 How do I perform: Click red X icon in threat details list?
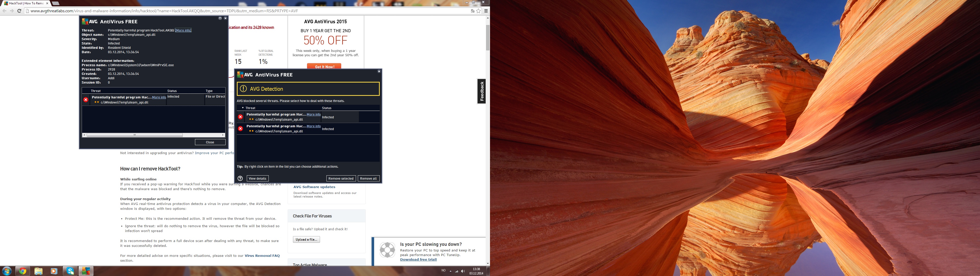[85, 99]
